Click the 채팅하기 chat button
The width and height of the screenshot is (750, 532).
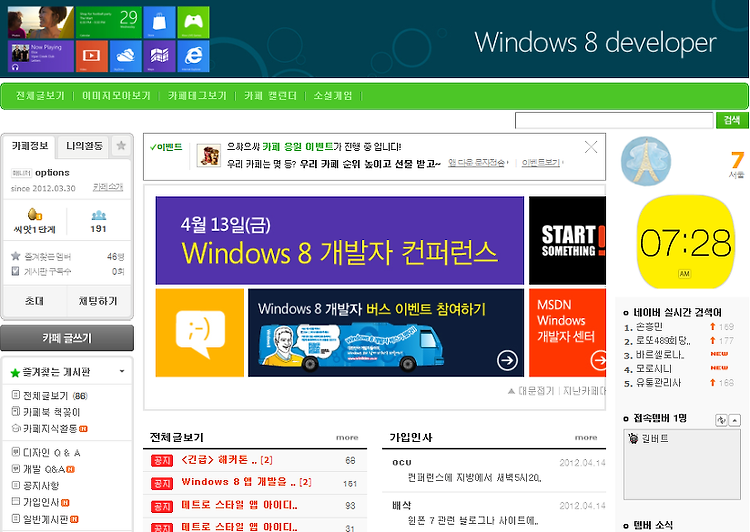[99, 301]
